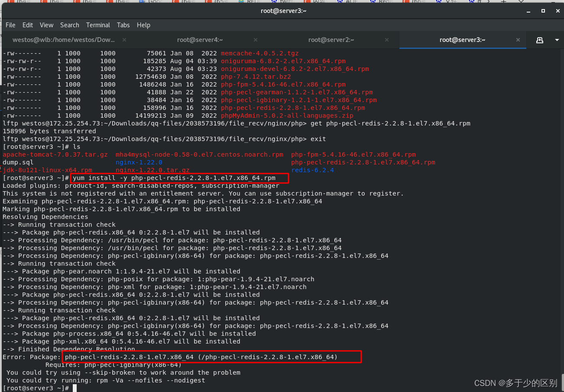Click php-pecl-gearman-1.1.2-1.el7.x86_64.rpm file name
This screenshot has width=564, height=392.
click(297, 92)
